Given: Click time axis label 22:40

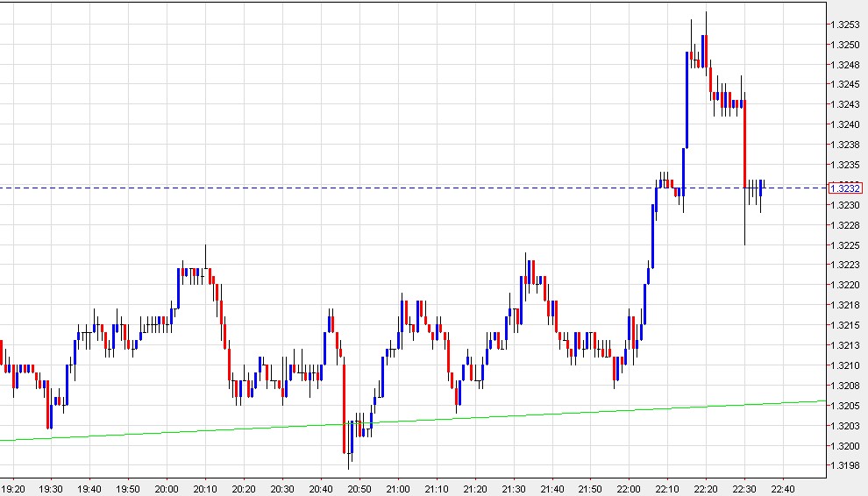Looking at the screenshot, I should (783, 489).
